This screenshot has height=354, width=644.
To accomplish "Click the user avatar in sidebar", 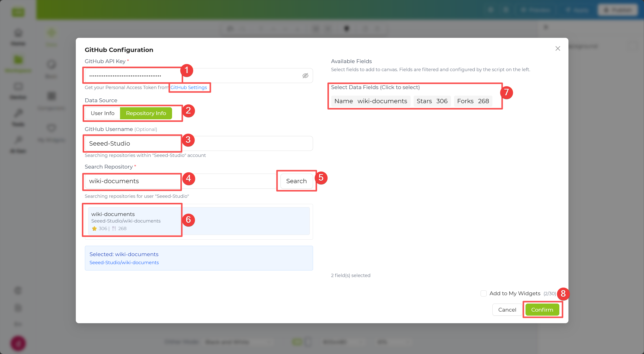I will (x=18, y=343).
